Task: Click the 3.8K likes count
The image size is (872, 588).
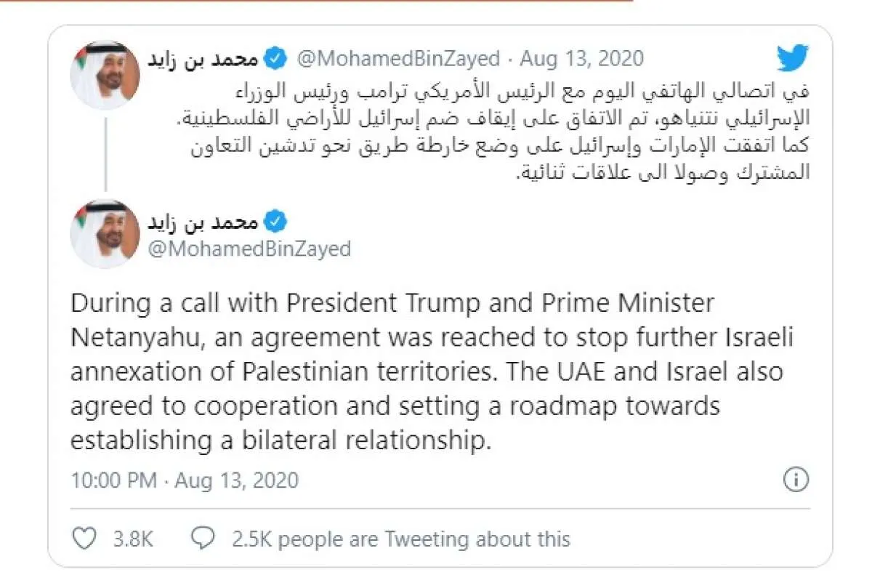Action: (133, 539)
